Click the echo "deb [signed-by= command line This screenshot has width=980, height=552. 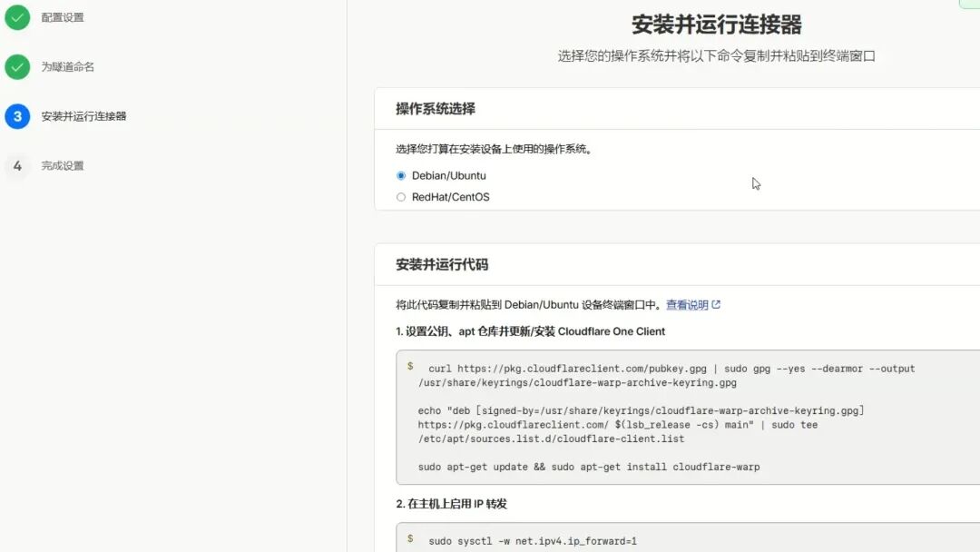tap(642, 410)
